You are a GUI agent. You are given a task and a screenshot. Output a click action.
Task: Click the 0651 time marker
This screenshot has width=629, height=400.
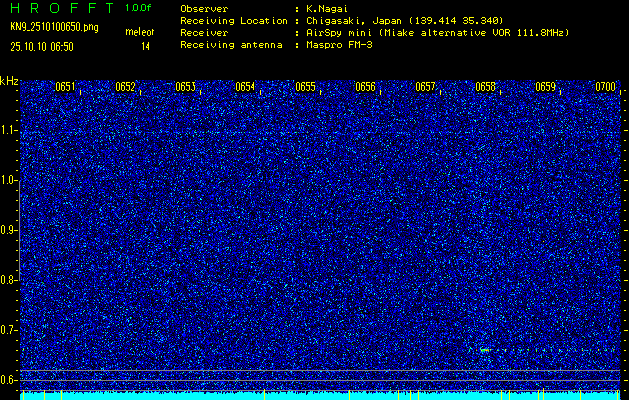(65, 87)
